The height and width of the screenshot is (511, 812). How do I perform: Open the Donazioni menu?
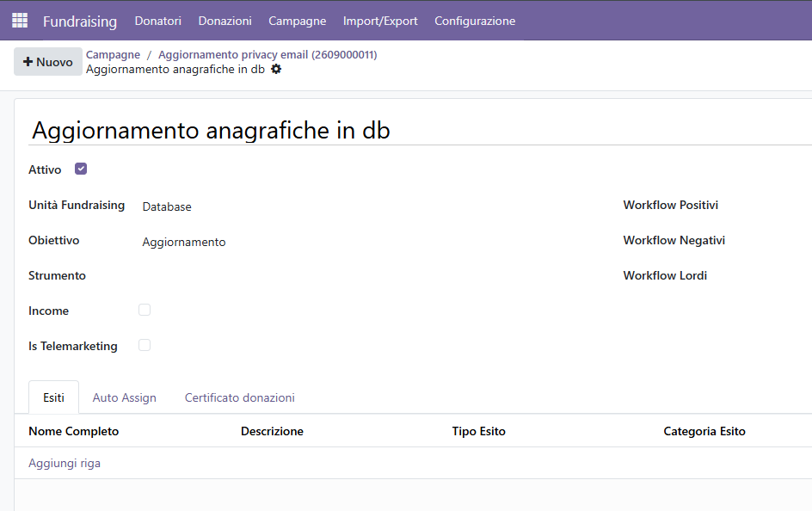tap(225, 21)
